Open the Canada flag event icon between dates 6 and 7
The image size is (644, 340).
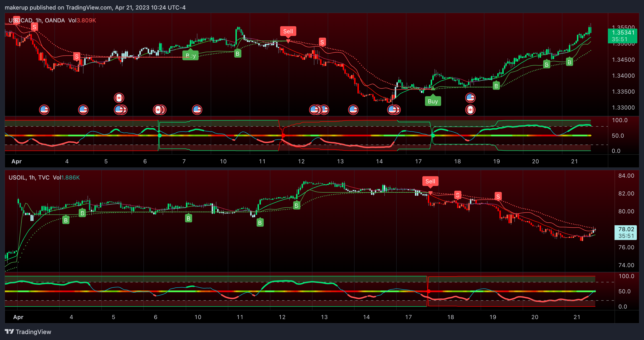tap(158, 110)
